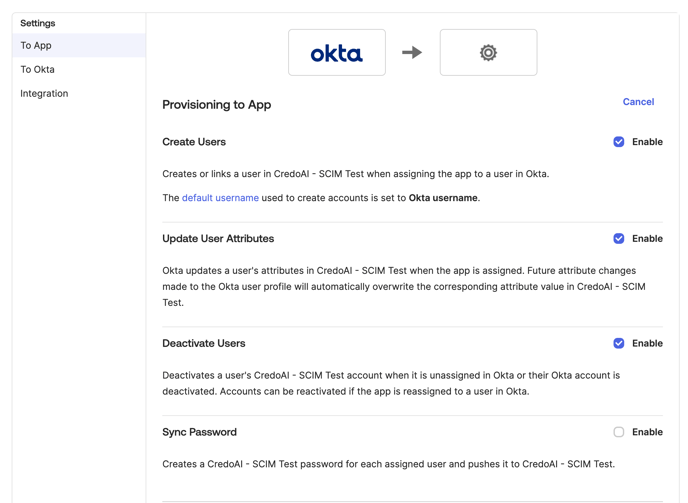Uncheck Update User Attributes Enable checkbox
The image size is (688, 503).
[x=619, y=238]
